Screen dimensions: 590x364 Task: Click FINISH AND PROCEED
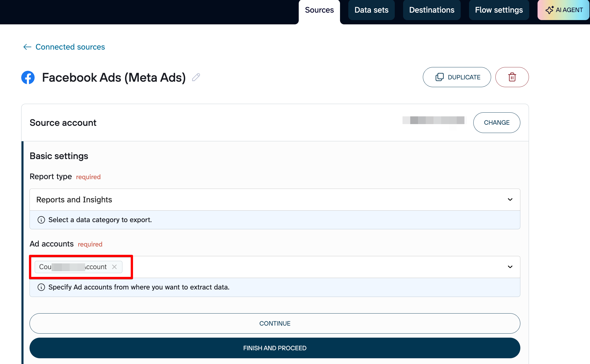point(275,348)
